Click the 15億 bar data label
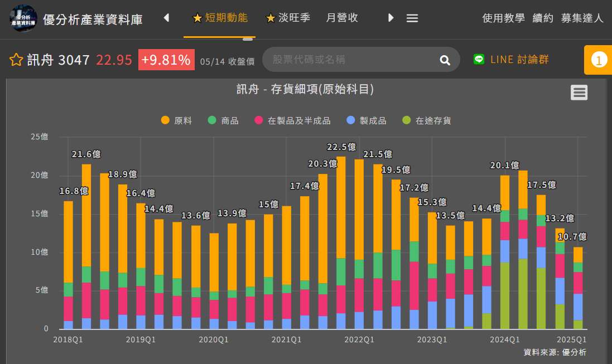Screen dimensions: 612x364 (268, 204)
